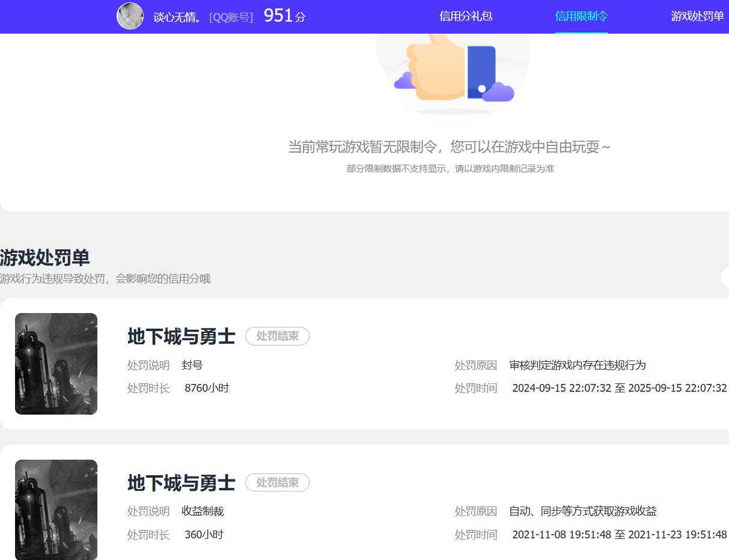The width and height of the screenshot is (729, 560).
Task: Click the QQ账号 label
Action: point(231,17)
